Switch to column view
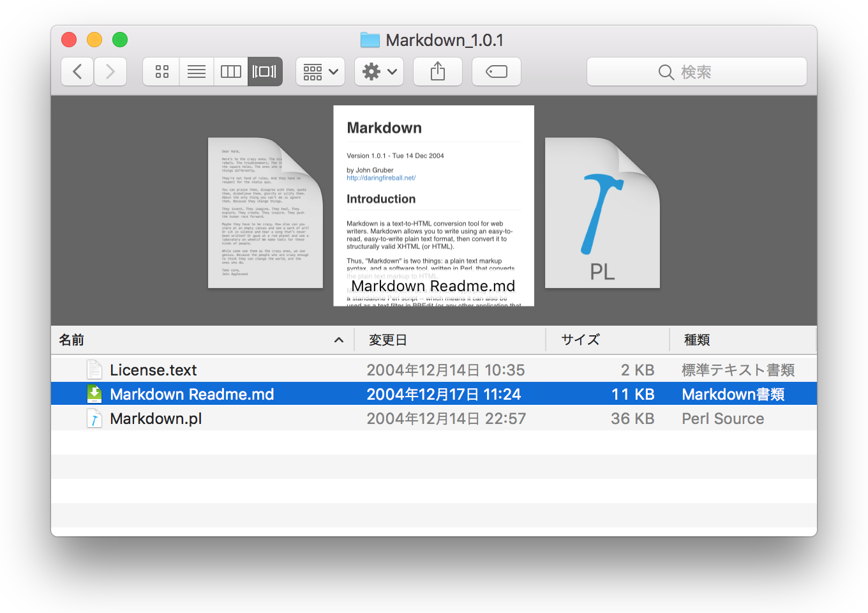 tap(230, 72)
